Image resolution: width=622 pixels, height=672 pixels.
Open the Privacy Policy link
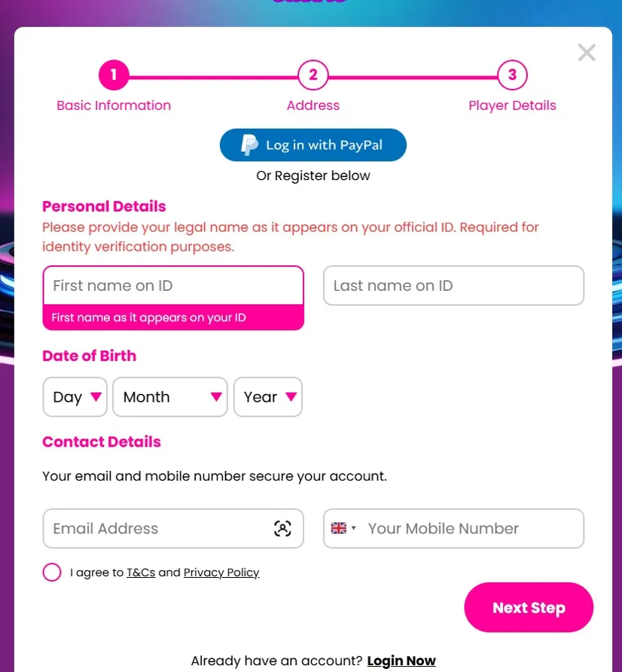pyautogui.click(x=221, y=573)
